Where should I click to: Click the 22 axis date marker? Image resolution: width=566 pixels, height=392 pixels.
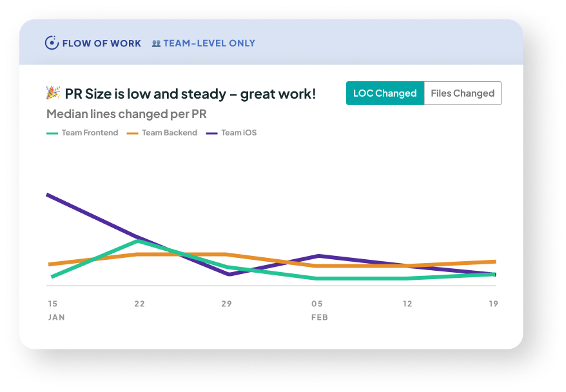(139, 304)
